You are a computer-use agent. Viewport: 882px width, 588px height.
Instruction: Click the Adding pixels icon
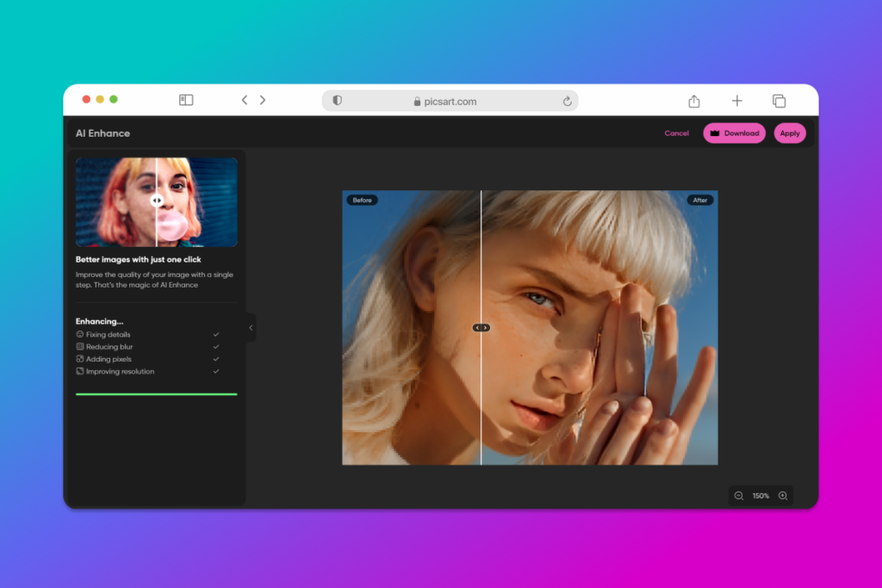(x=79, y=359)
